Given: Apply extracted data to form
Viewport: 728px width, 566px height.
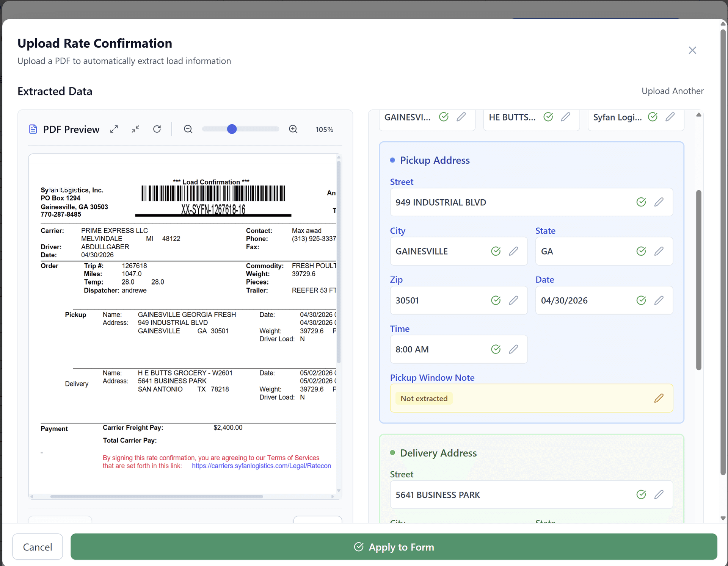Looking at the screenshot, I should click(394, 547).
